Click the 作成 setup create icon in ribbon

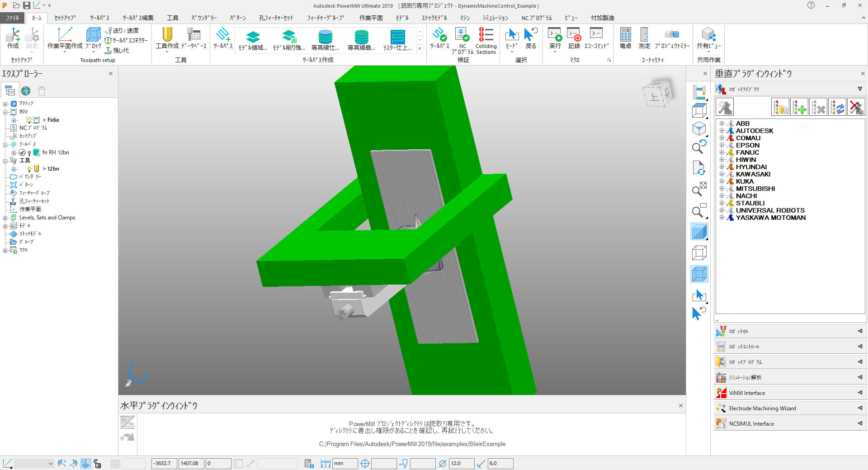point(13,38)
